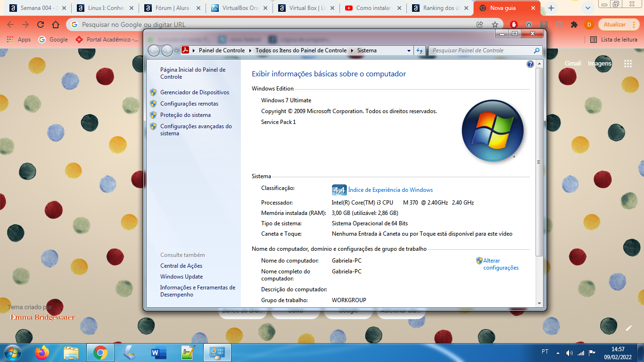
Task: Open a new Chrome tab with plus button
Action: point(551,8)
